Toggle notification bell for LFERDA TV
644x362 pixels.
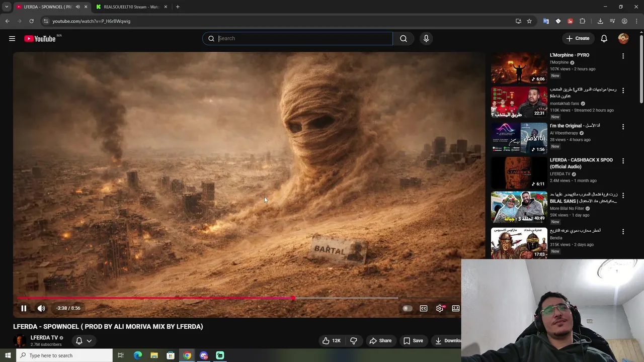click(x=79, y=341)
